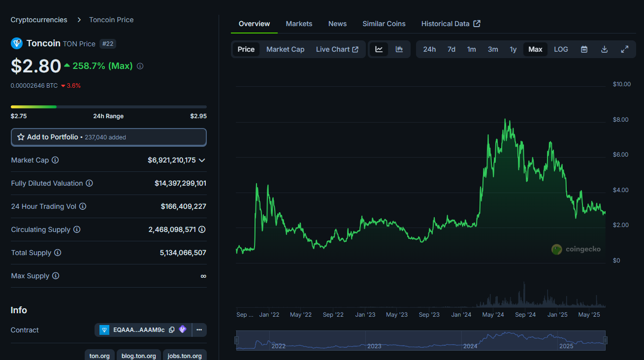Viewport: 644px width, 360px height.
Task: Open Live Chart external link
Action: tap(337, 49)
